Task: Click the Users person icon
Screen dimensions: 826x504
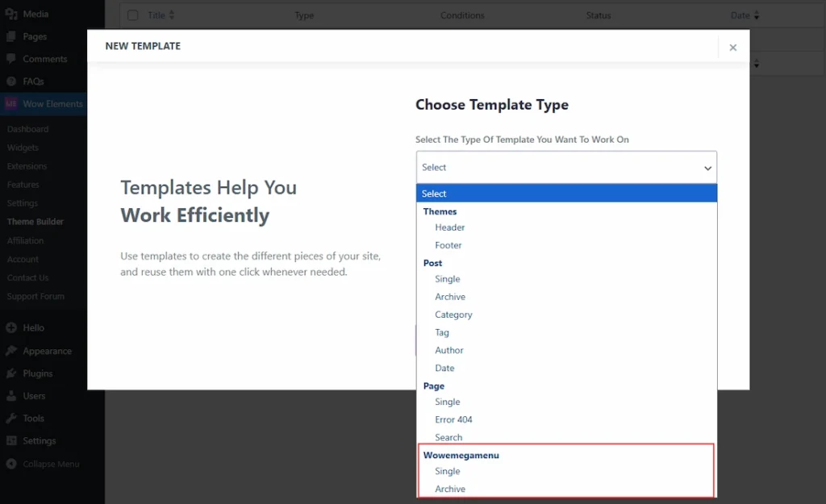Action: coord(11,396)
